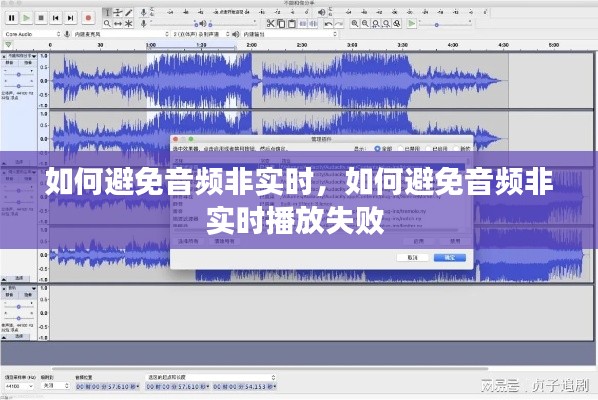Screen dimensions: 598x400
Task: Click the blue confirm button in dialog
Action: click(450, 258)
